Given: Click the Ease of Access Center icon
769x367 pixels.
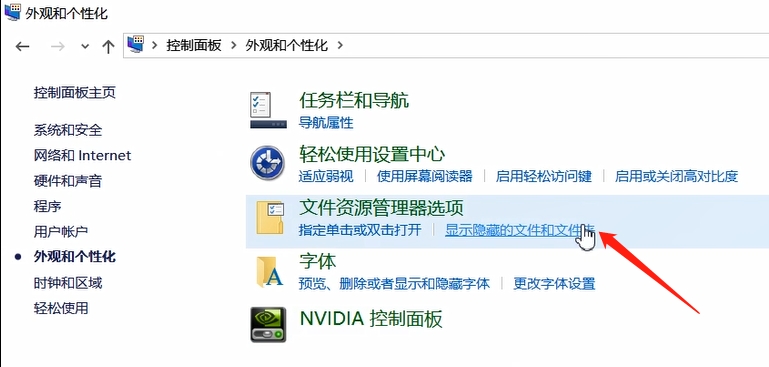Looking at the screenshot, I should 268,163.
